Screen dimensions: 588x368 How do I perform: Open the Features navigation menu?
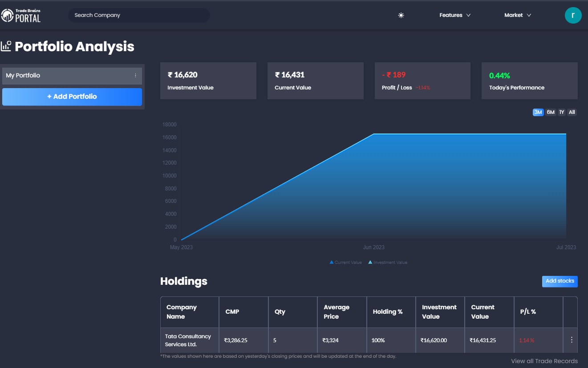click(x=454, y=15)
